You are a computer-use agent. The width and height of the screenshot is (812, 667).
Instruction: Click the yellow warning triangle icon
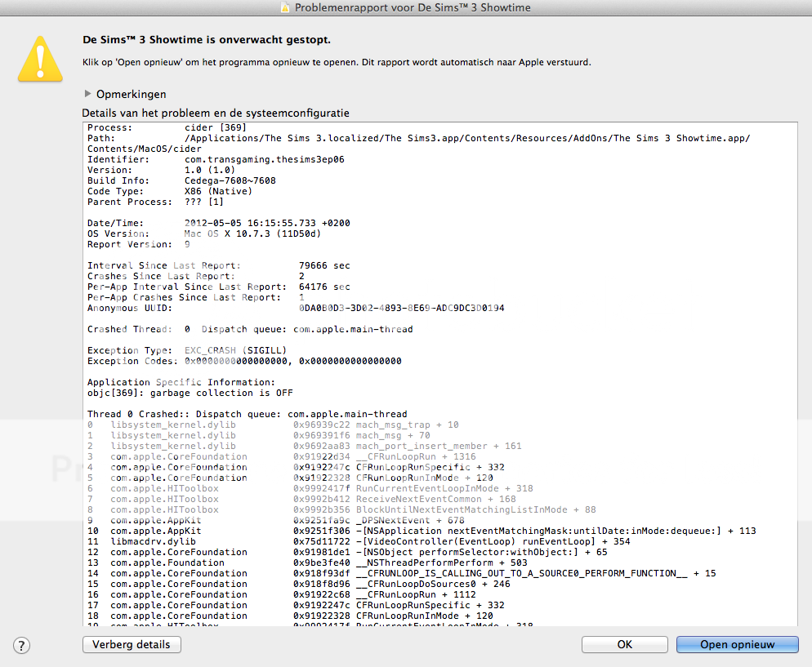coord(40,59)
